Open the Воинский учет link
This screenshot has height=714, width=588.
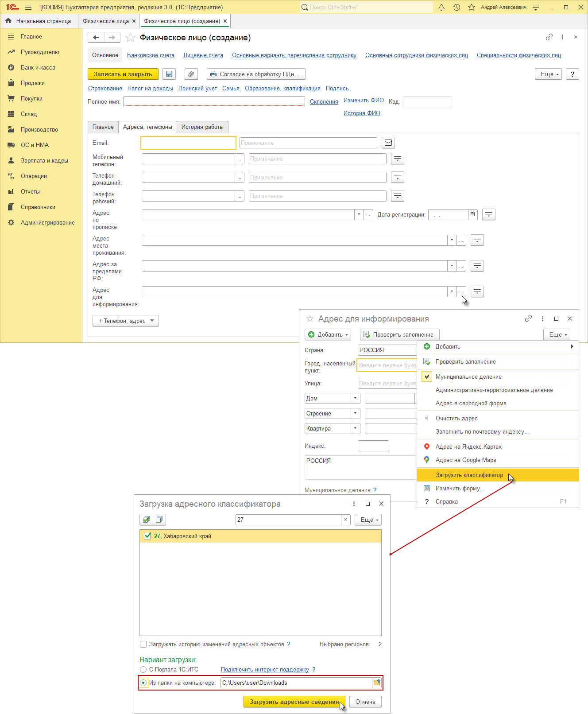click(197, 89)
